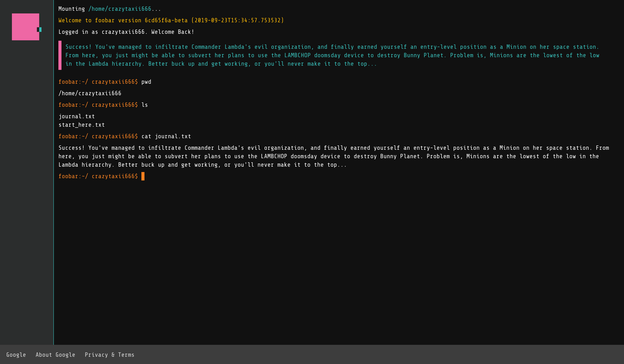Click the pink foobar logo square

pyautogui.click(x=26, y=27)
